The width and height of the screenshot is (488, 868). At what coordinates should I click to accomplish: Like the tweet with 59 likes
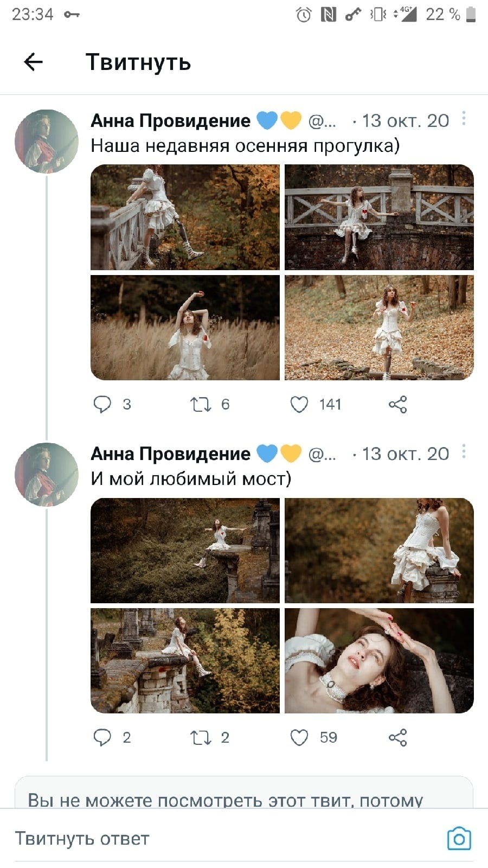tap(299, 737)
